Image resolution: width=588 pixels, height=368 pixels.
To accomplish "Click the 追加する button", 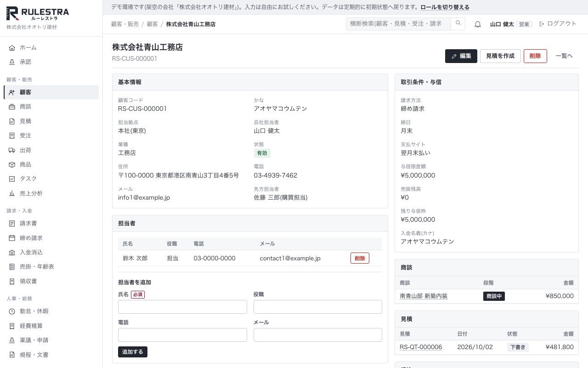I will coord(133,352).
